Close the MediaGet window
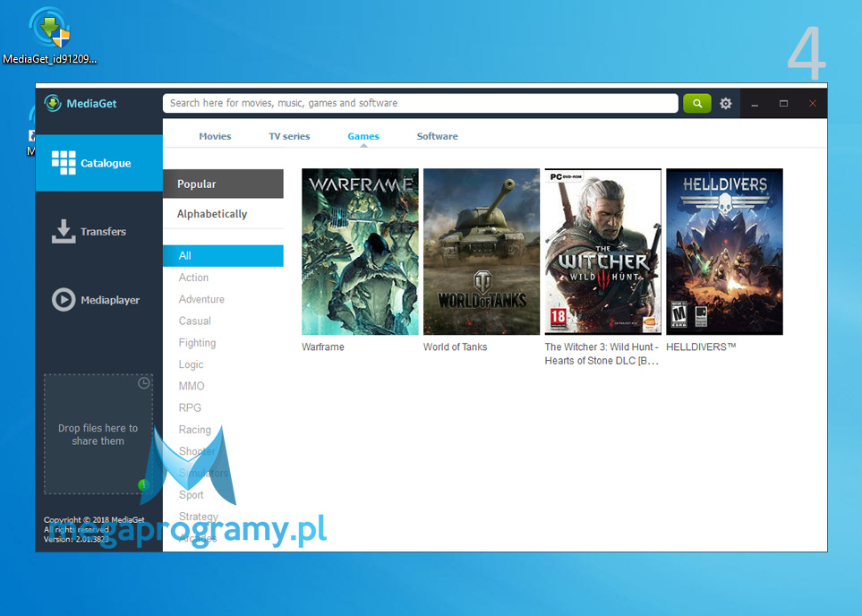The height and width of the screenshot is (616, 862). click(813, 103)
